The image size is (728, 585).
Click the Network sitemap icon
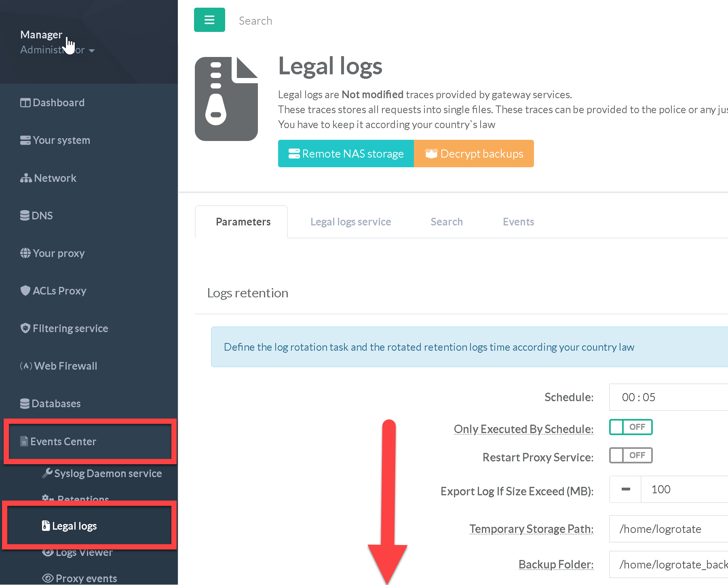[x=26, y=178]
